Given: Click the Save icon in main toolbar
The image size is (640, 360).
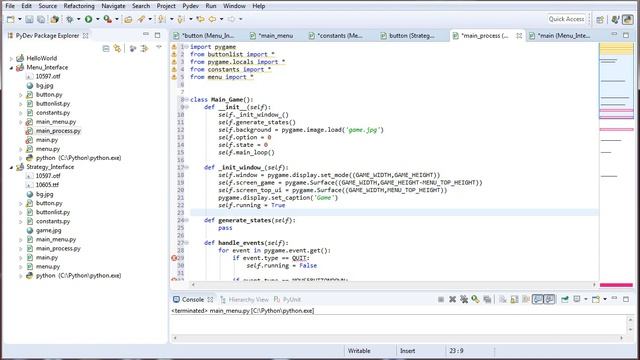Looking at the screenshot, I should 29,19.
